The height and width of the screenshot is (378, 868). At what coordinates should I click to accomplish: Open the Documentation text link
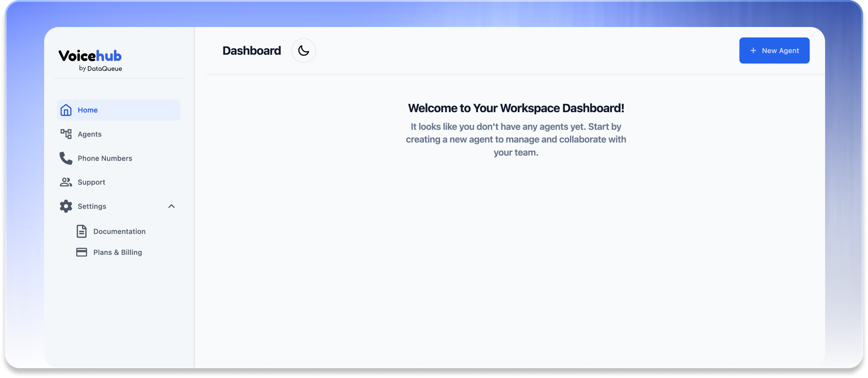(x=119, y=232)
